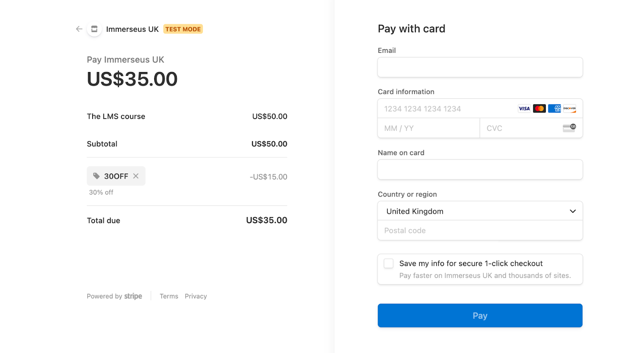
Task: Click the Visa card brand icon
Action: pos(524,108)
